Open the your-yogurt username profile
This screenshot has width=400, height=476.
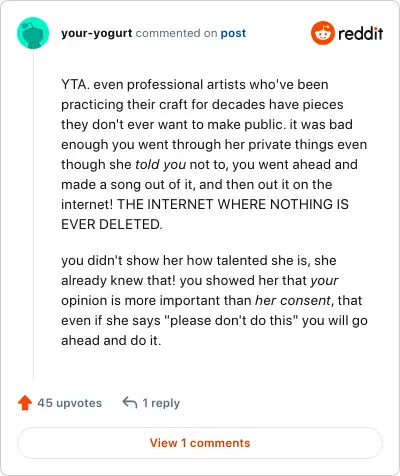click(x=97, y=33)
